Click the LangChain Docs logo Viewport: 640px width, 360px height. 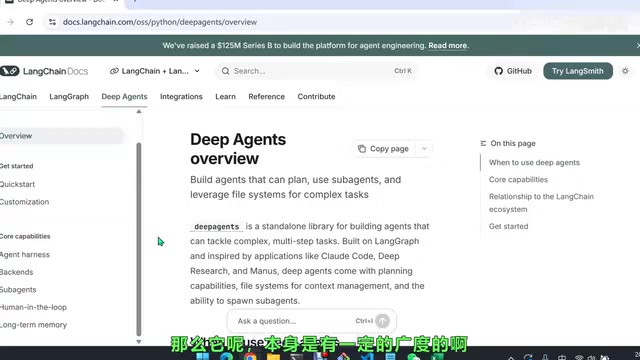tap(44, 71)
